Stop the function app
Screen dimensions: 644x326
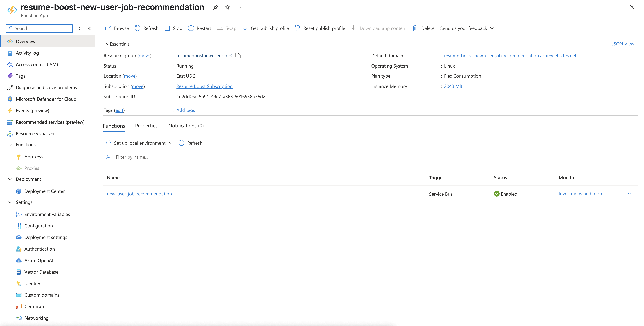[173, 28]
